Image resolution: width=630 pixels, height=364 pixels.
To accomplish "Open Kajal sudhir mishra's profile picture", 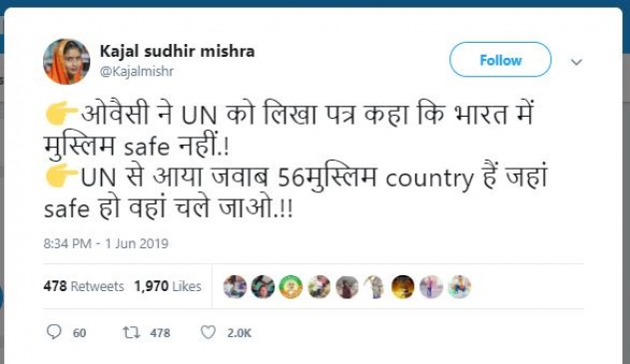I will 66,62.
